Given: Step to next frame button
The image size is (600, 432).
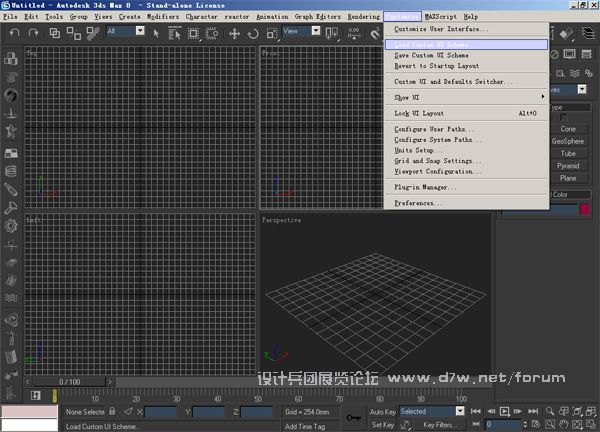Looking at the screenshot, I should coord(518,411).
